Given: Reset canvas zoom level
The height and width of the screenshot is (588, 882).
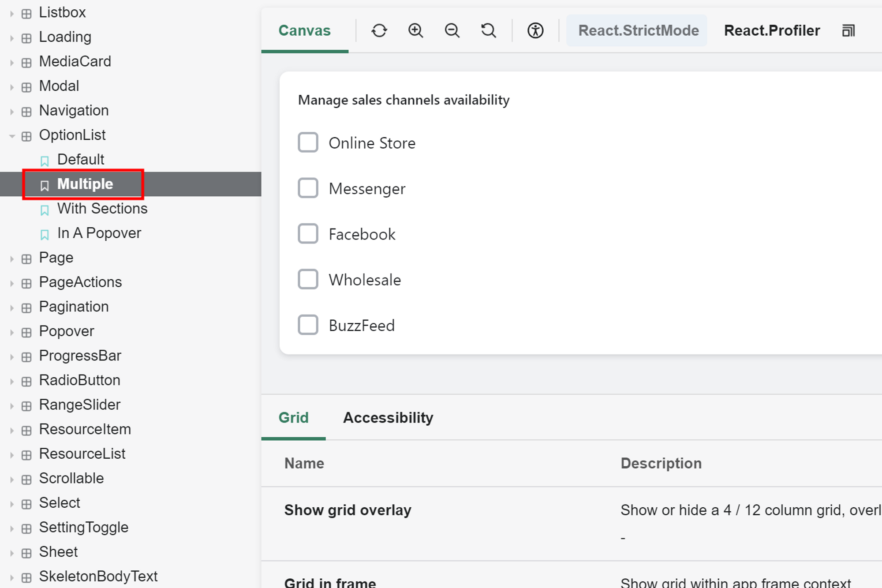Looking at the screenshot, I should pos(488,30).
